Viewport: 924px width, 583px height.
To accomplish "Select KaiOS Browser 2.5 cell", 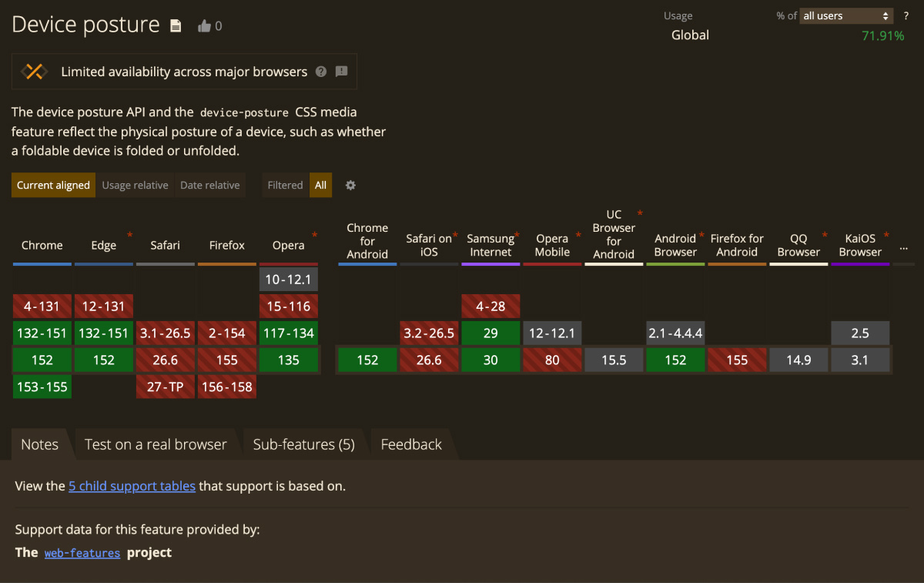I will tap(860, 333).
